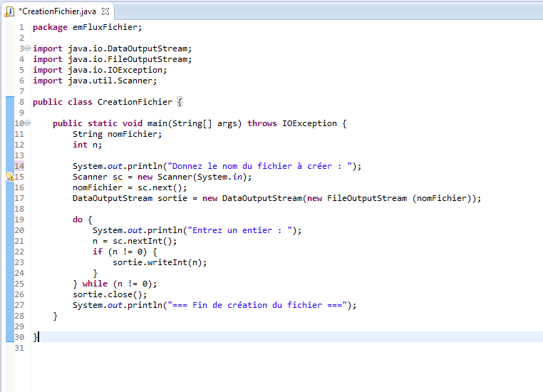
Task: Click the blue change bar beside line 20
Action: (x=9, y=230)
